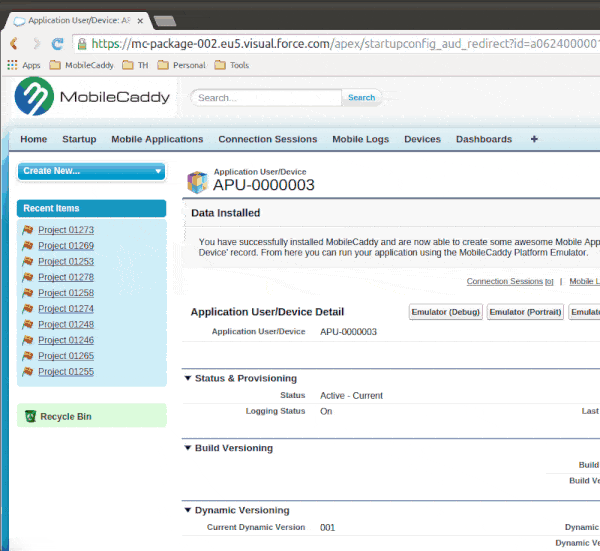Collapse the Status & Provisioning section
Screen dimensions: 600x551
187,378
